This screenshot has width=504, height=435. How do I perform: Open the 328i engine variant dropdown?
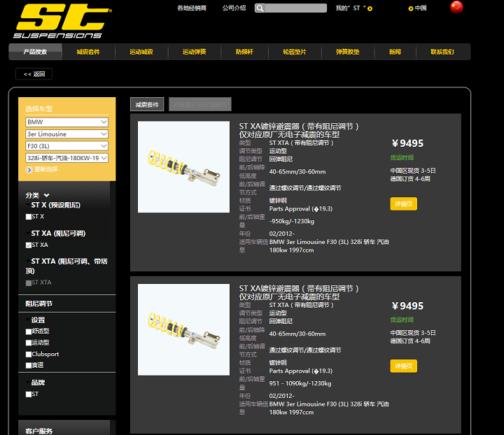click(x=67, y=158)
